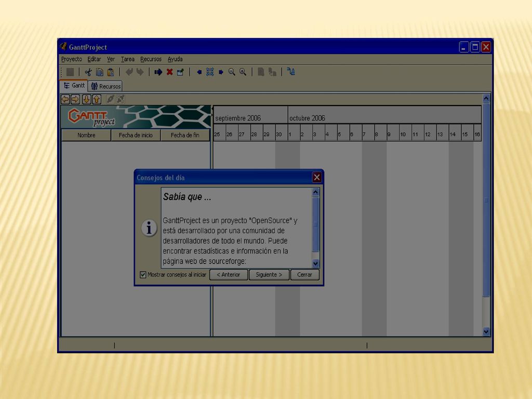Click the Undo arrow icon
Screen dimensions: 532x399
[129, 72]
